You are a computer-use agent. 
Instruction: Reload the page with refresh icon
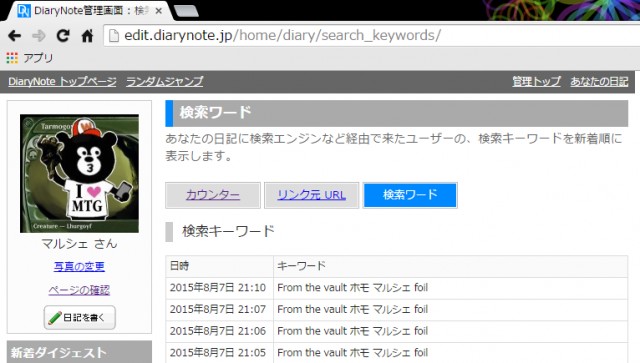point(63,36)
